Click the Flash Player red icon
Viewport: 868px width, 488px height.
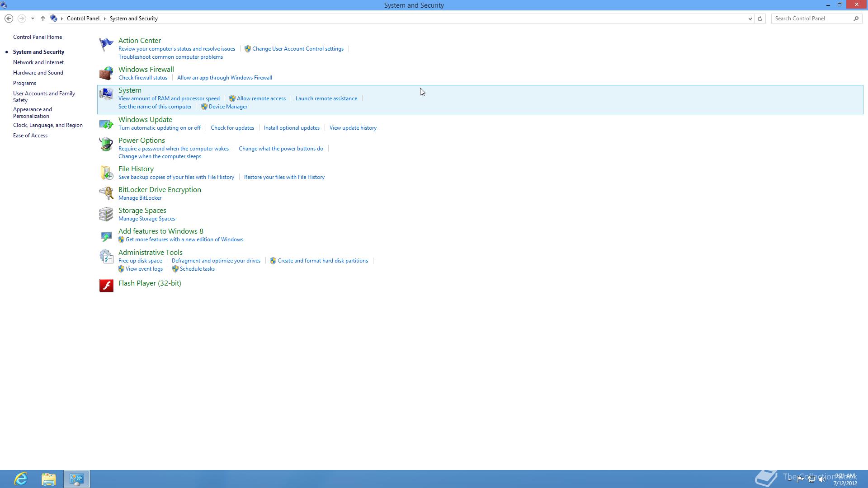click(106, 285)
